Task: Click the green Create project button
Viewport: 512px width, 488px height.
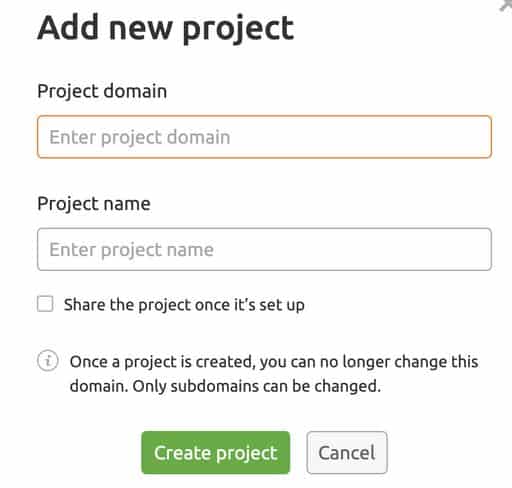Action: pos(216,453)
